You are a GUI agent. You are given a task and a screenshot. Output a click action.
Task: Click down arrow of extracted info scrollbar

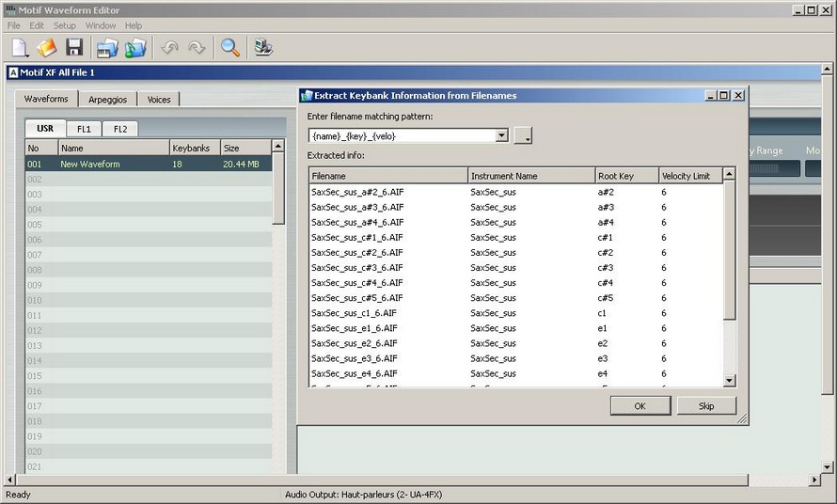729,380
